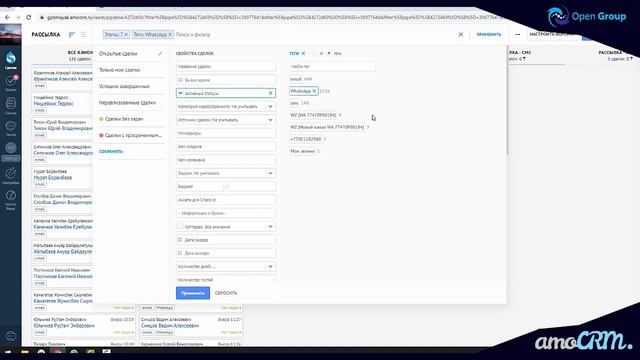Select the ИЛИ radio option for tags
This screenshot has height=360, width=640.
pyautogui.click(x=329, y=53)
